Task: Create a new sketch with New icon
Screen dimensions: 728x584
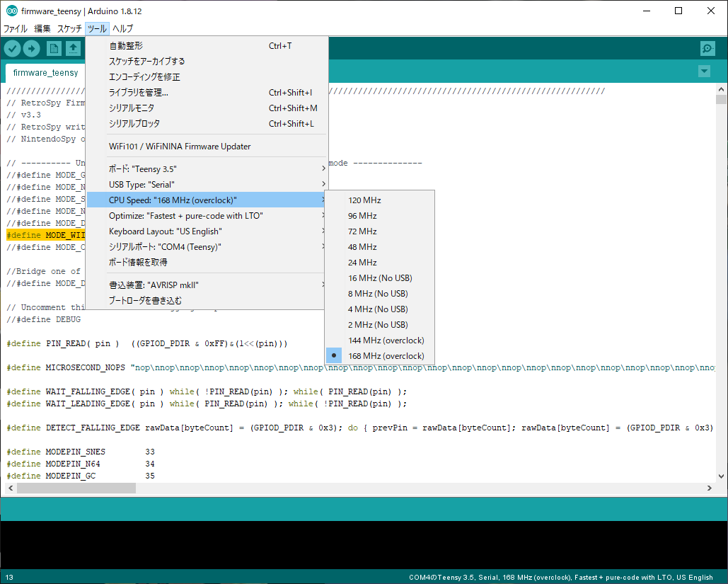Action: (54, 48)
